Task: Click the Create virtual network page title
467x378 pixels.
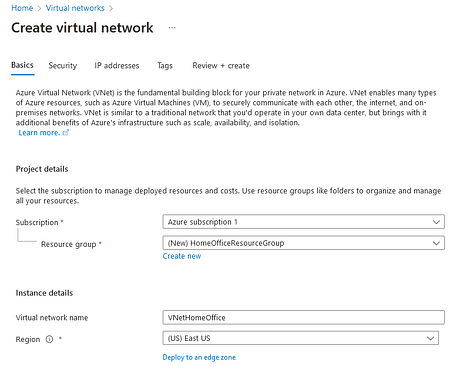Action: pos(82,28)
